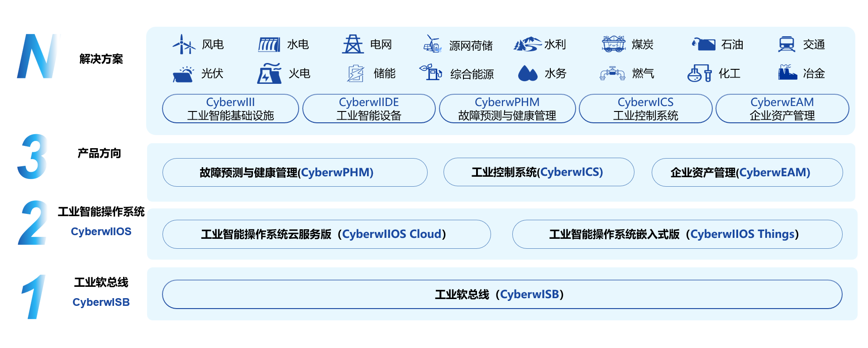The width and height of the screenshot is (868, 348).
Task: Click the petroleum (石油) icon
Action: (x=703, y=44)
